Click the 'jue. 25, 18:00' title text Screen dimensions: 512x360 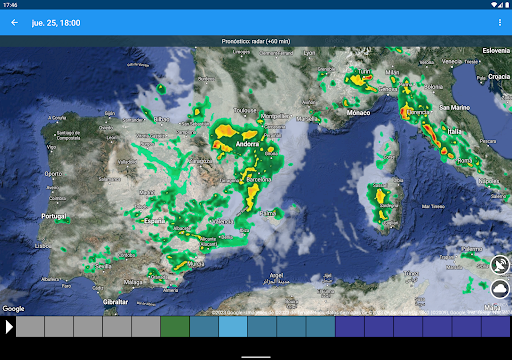(56, 23)
